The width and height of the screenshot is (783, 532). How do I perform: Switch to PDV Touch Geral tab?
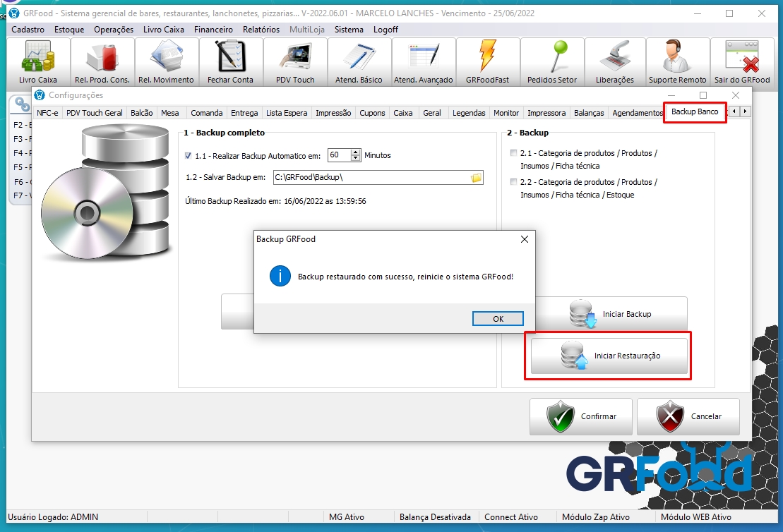tap(95, 113)
